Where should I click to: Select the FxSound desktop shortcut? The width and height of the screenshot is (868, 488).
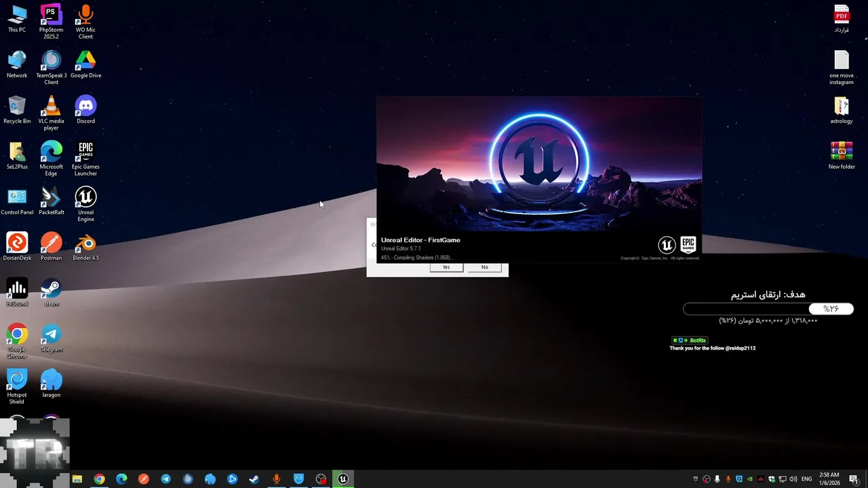[x=17, y=292]
